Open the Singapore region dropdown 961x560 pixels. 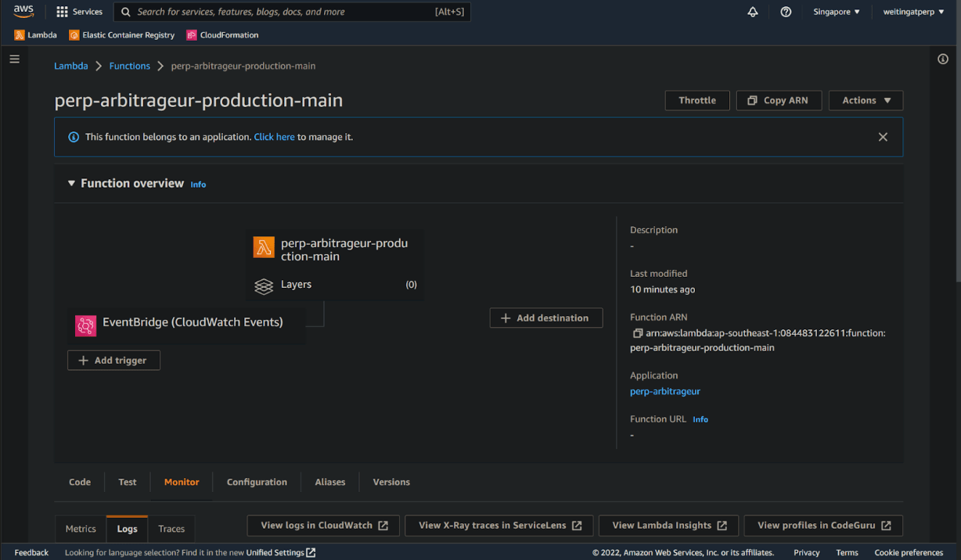(x=837, y=12)
